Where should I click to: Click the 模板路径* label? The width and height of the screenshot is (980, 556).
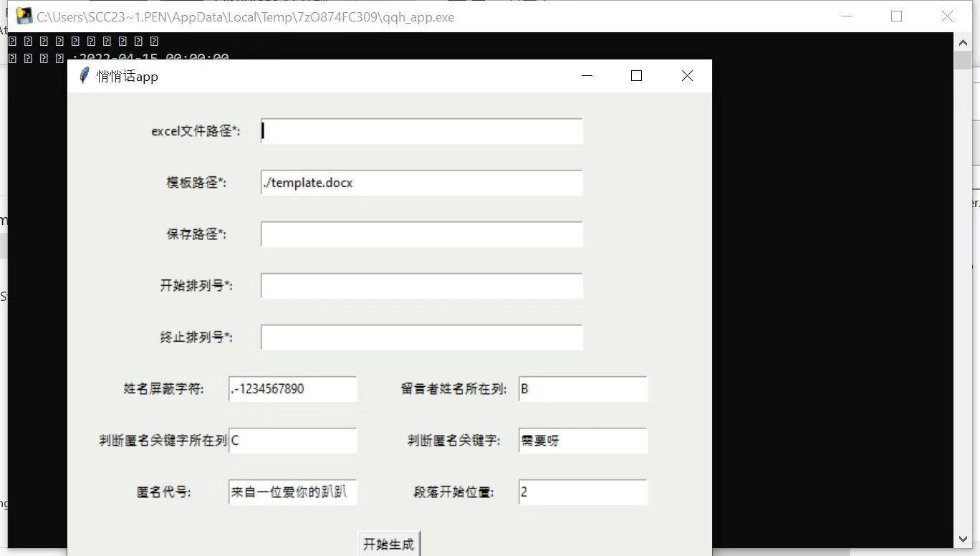coord(196,183)
